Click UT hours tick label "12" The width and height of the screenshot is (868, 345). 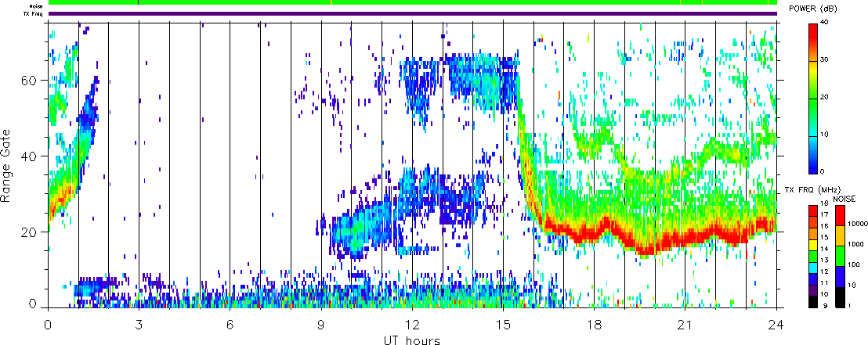pyautogui.click(x=412, y=324)
